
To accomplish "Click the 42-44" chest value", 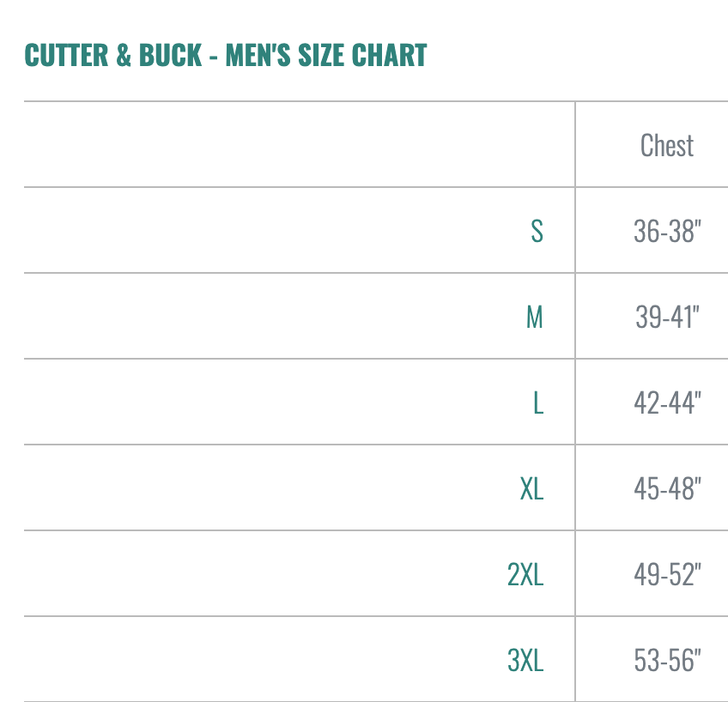I will (667, 402).
